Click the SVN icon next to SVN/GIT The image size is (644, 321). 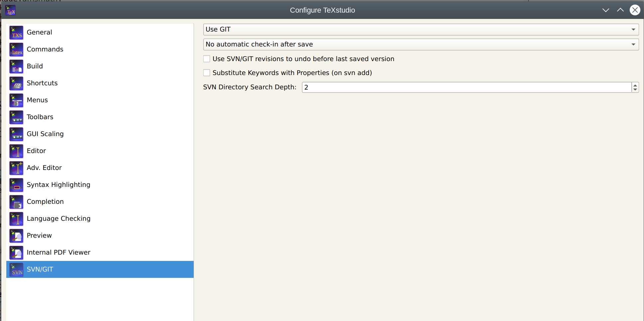16,270
